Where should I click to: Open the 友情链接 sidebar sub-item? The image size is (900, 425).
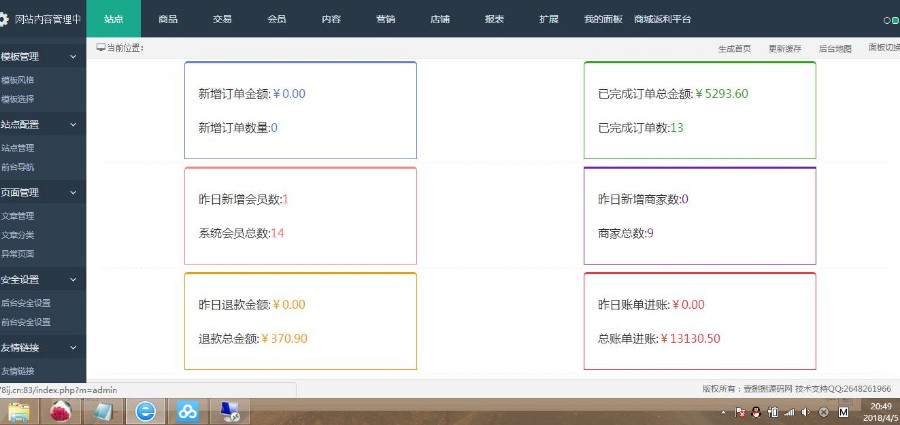[x=17, y=371]
